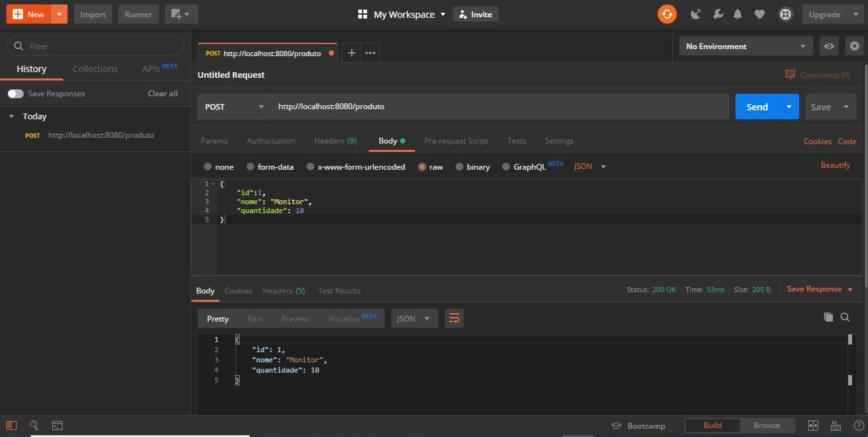Image resolution: width=868 pixels, height=437 pixels.
Task: Open the manage environments gear
Action: pyautogui.click(x=854, y=46)
